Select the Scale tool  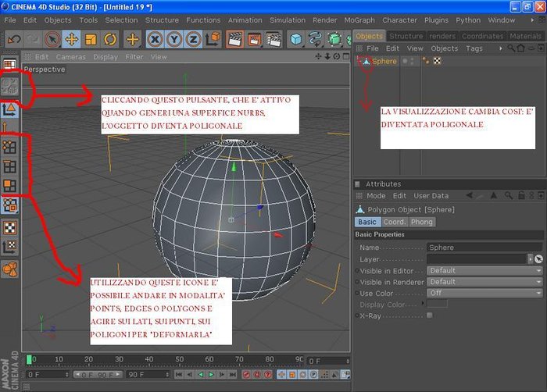(91, 39)
